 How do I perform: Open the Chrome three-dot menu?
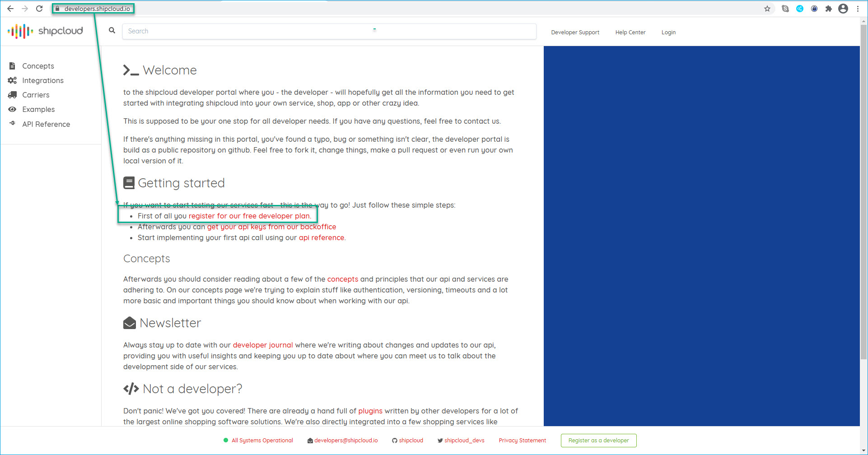coord(858,9)
